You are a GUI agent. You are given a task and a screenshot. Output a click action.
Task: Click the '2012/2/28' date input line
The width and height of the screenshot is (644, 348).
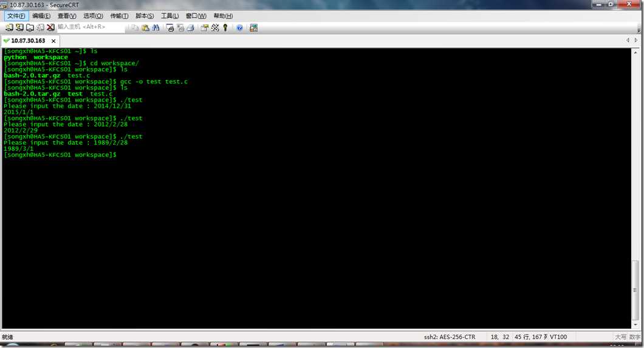(x=66, y=124)
